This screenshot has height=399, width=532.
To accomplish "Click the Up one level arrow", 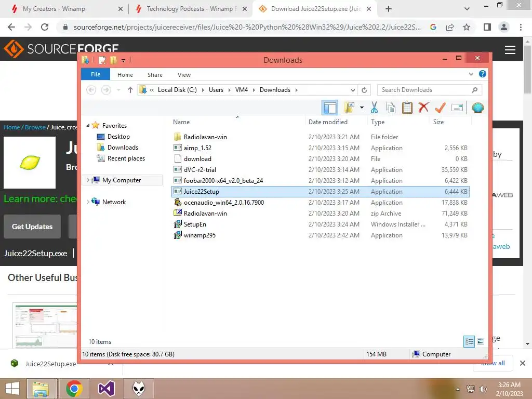I will (130, 90).
